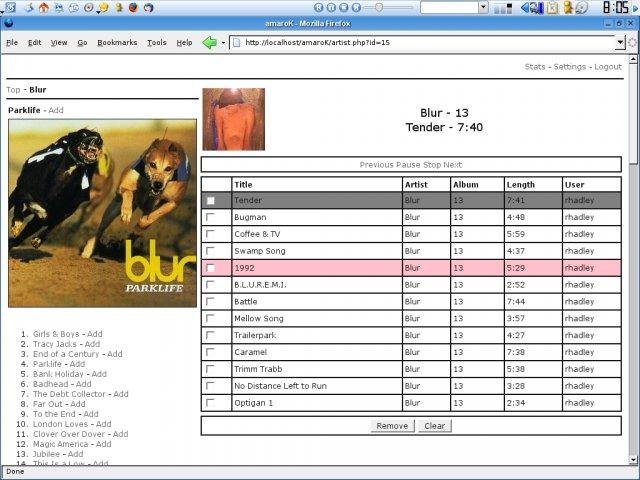Image resolution: width=640 pixels, height=480 pixels.
Task: Click the URL address bar
Action: click(x=422, y=42)
